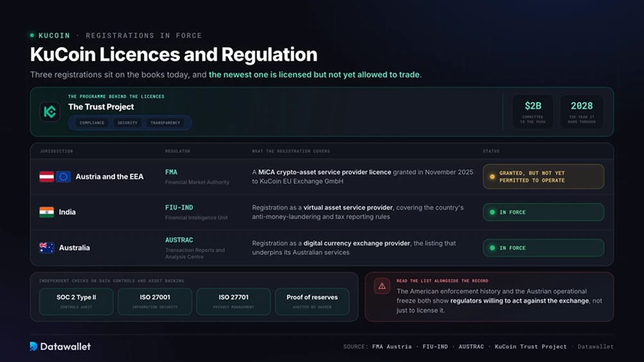This screenshot has width=644, height=362.
Task: Click the 'India' jurisdiction label
Action: pyautogui.click(x=67, y=212)
